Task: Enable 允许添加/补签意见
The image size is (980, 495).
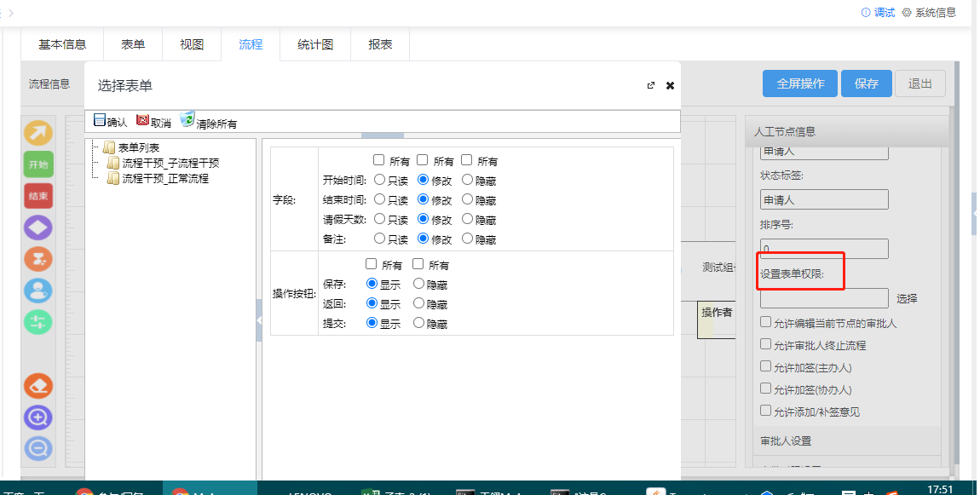Action: pos(765,411)
